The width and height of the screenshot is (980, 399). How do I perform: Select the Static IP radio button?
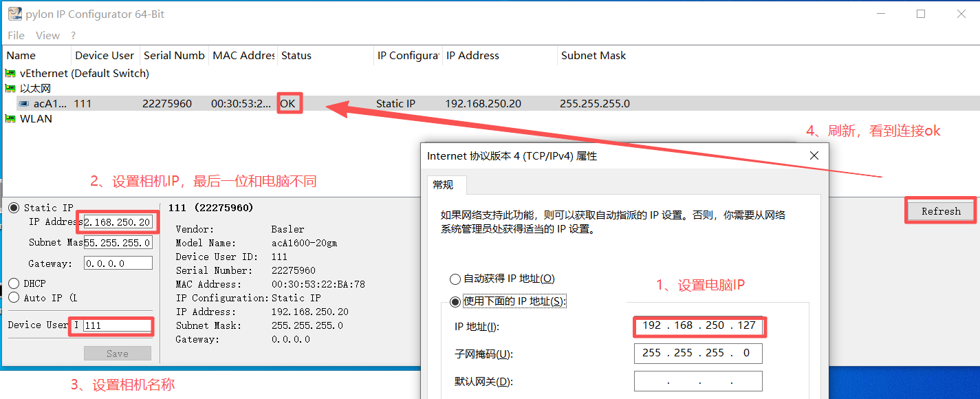coord(14,207)
